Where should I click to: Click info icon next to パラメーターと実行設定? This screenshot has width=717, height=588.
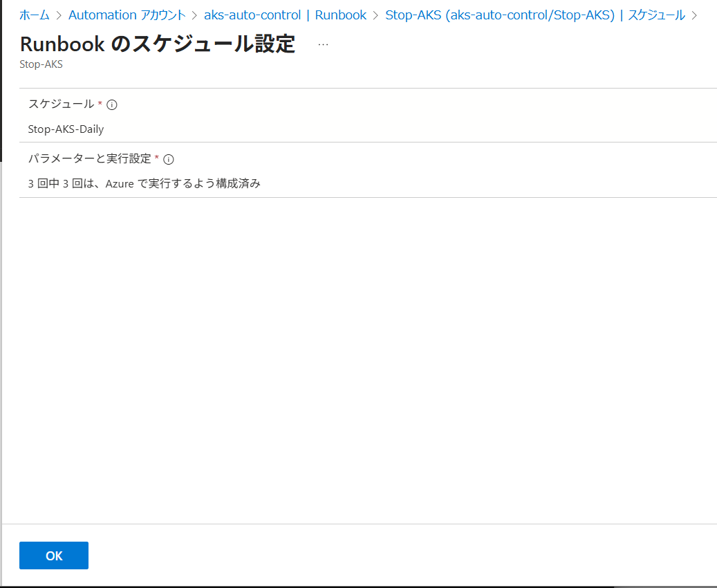coord(168,159)
